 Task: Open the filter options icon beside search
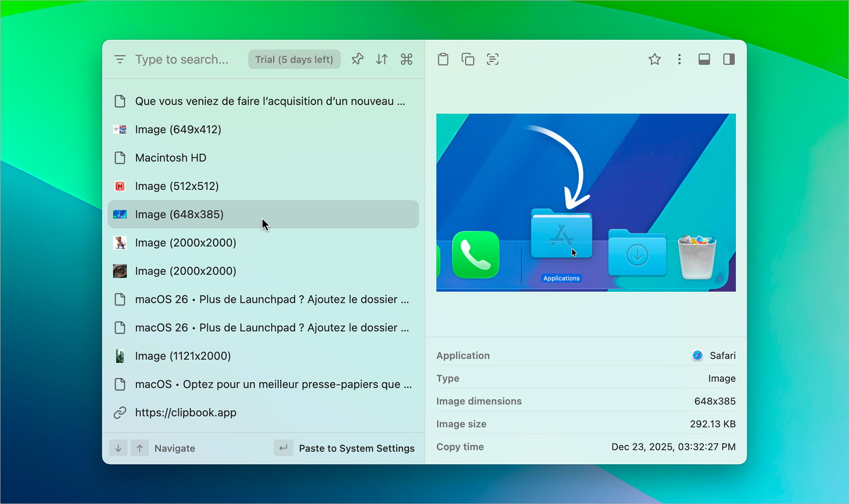[119, 59]
